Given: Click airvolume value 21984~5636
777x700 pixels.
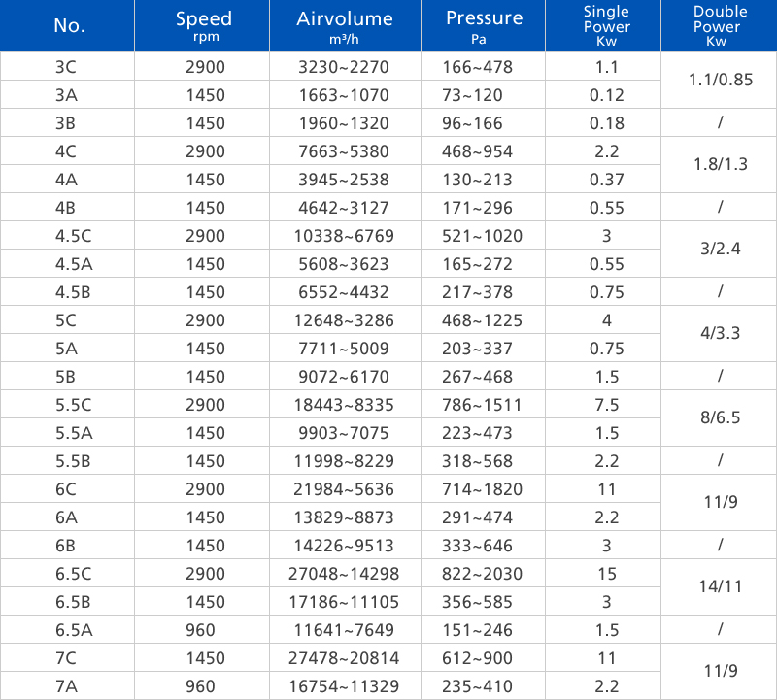Looking at the screenshot, I should click(x=344, y=489).
